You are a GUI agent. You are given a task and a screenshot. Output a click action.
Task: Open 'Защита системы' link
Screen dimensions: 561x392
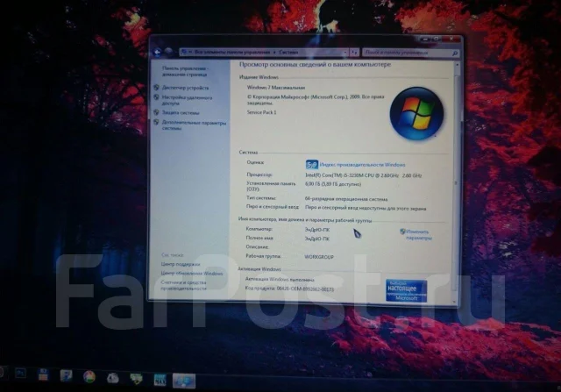point(181,113)
